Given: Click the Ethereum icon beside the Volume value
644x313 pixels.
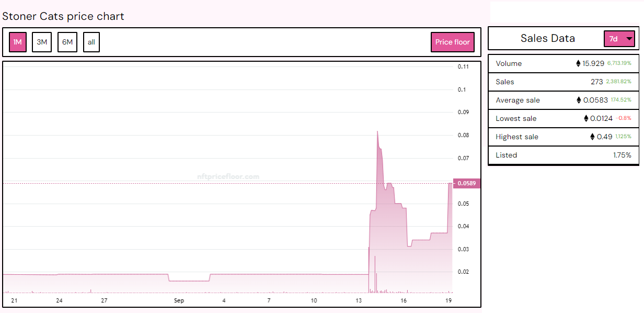Looking at the screenshot, I should click(x=578, y=63).
